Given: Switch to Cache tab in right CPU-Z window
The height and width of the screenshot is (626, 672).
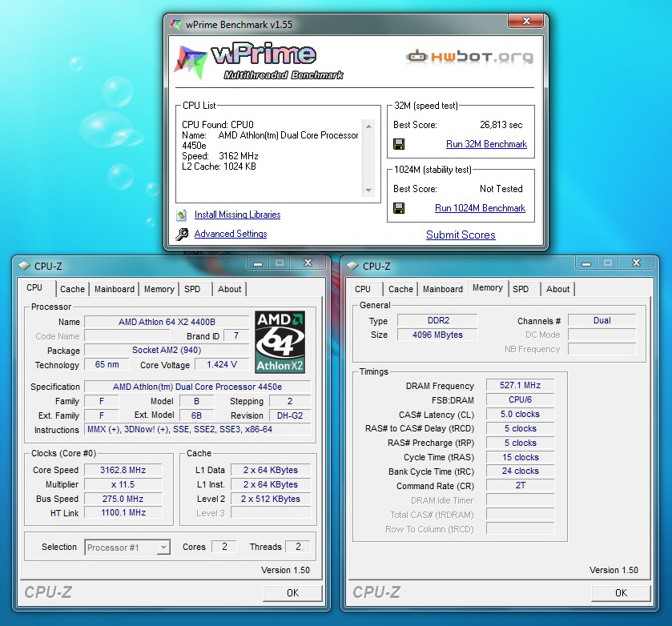Looking at the screenshot, I should 400,289.
